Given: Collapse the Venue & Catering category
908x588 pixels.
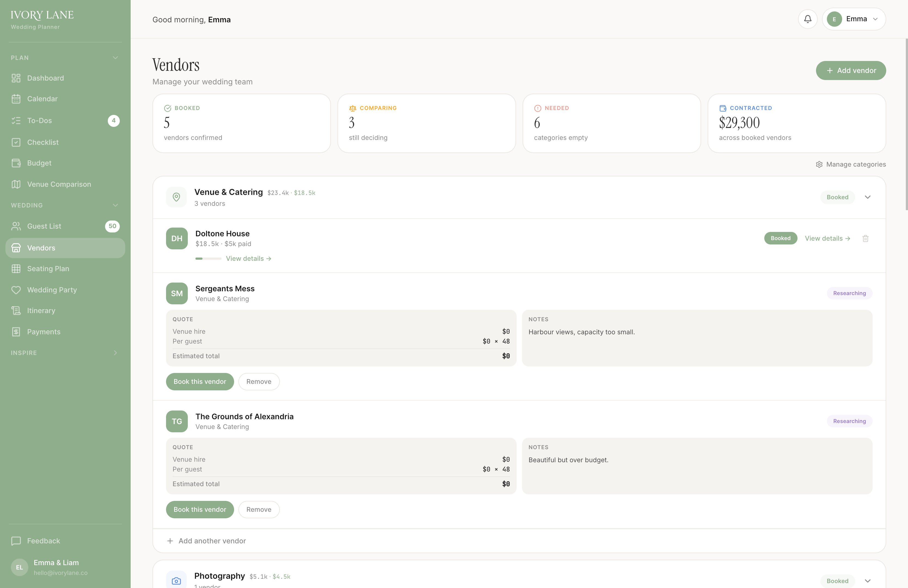Looking at the screenshot, I should coord(867,197).
